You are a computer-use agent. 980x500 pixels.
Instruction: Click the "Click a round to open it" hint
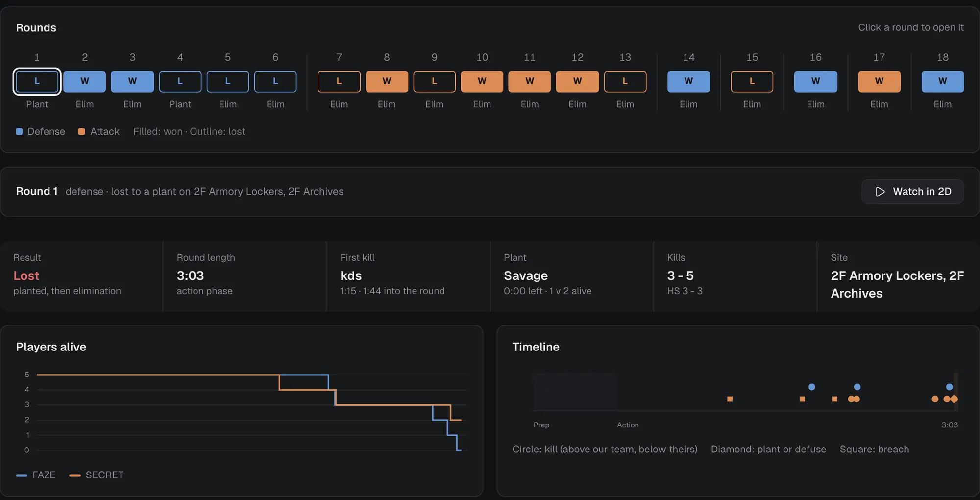911,27
